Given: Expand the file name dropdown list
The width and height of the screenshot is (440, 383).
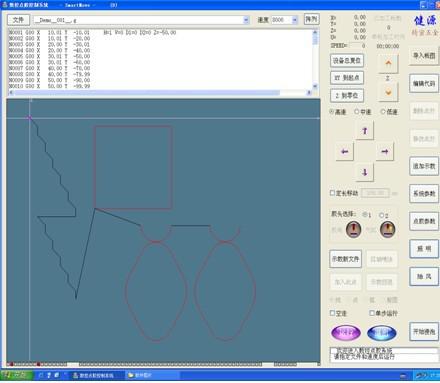Looking at the screenshot, I should click(x=246, y=20).
